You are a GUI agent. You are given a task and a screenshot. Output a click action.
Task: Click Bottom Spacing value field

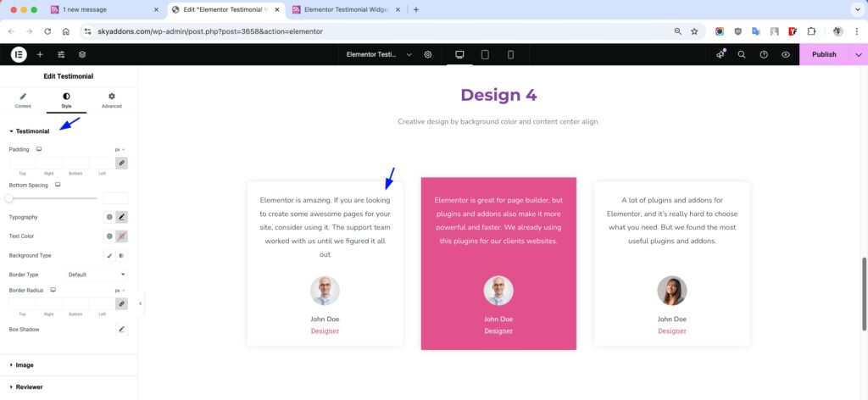click(115, 198)
